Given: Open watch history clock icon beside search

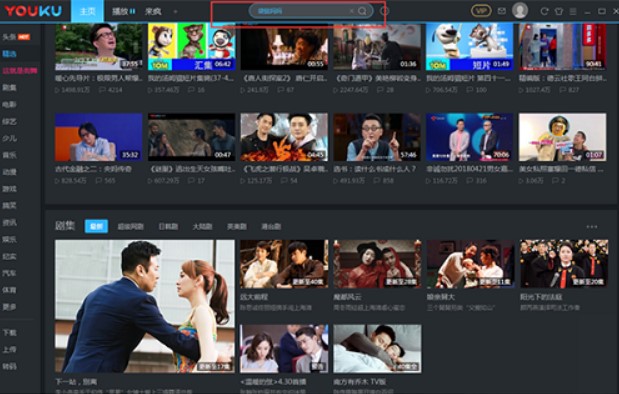Looking at the screenshot, I should (x=384, y=11).
